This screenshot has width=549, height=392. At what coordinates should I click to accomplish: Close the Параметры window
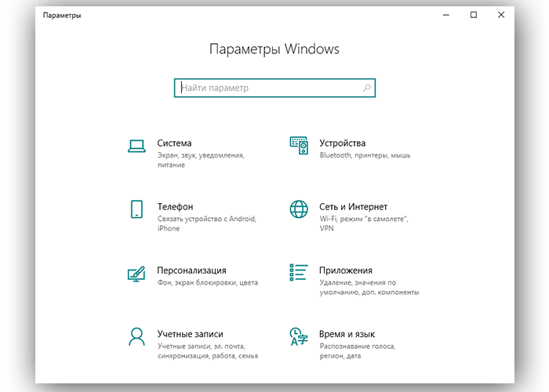point(501,15)
